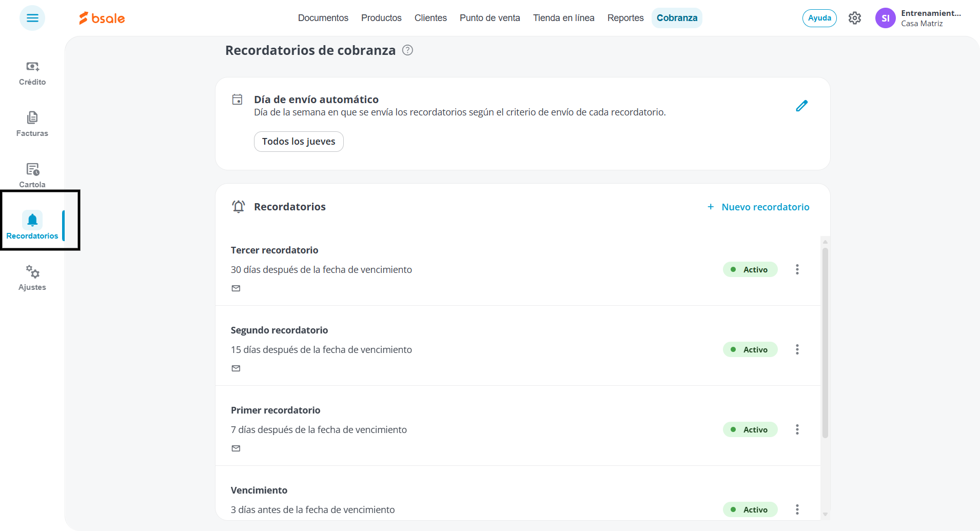The width and height of the screenshot is (980, 531).
Task: Click Activo status badge of Tercer recordatorio
Action: (x=750, y=269)
